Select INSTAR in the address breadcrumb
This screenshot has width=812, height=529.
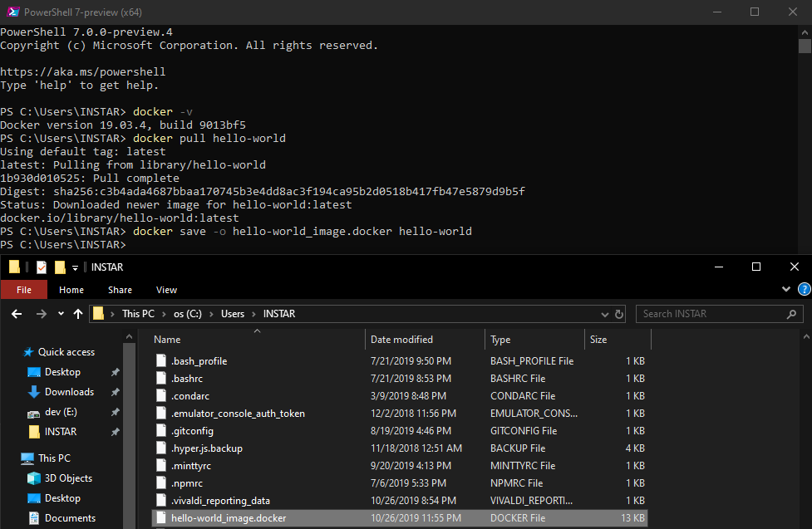(279, 314)
